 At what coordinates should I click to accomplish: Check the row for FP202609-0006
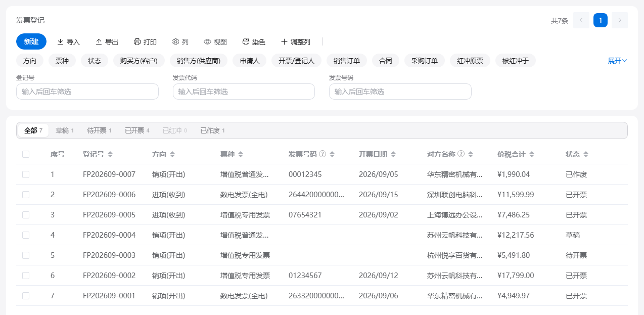[x=26, y=195]
